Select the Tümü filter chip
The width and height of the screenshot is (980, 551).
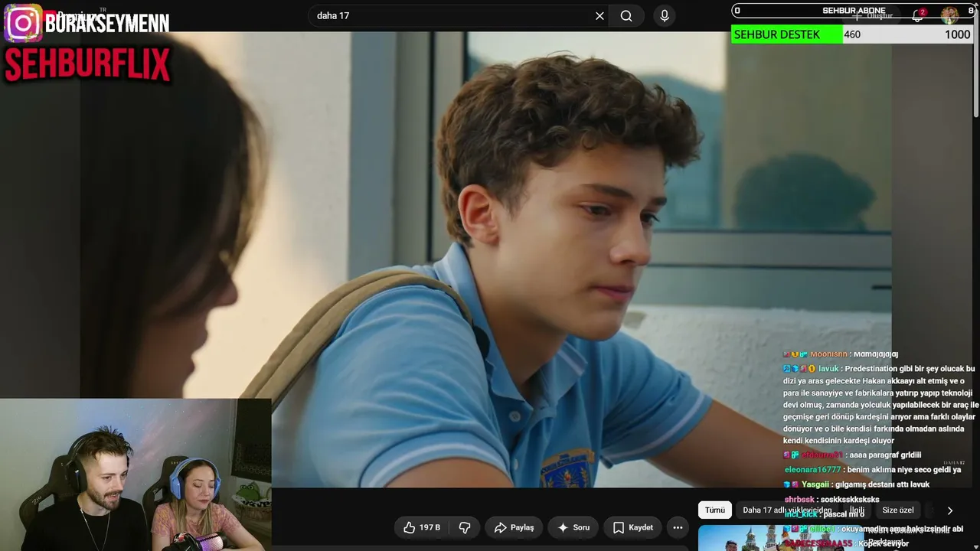(714, 510)
